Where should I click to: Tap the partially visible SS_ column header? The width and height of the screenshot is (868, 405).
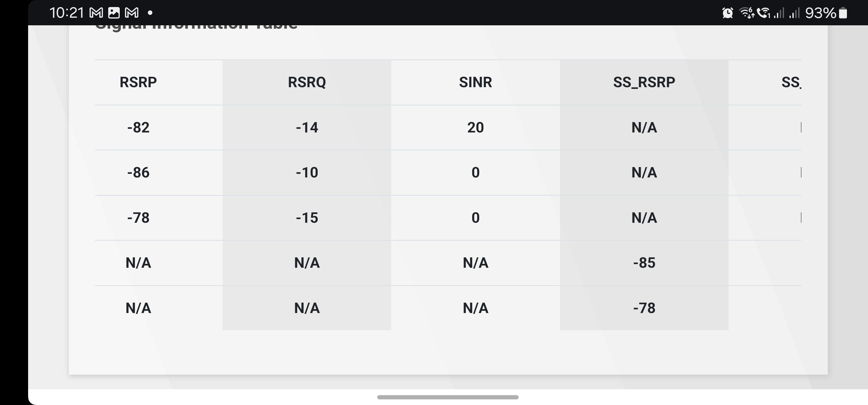(x=791, y=82)
